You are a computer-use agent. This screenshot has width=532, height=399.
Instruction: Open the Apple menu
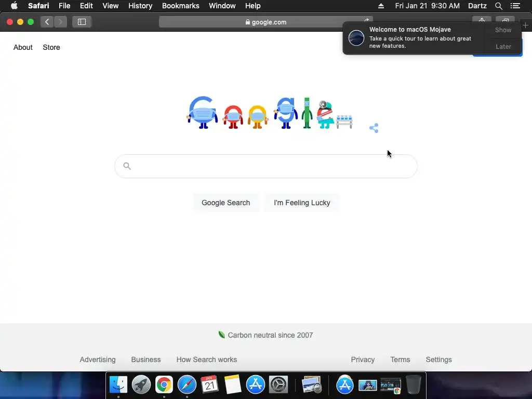[14, 6]
